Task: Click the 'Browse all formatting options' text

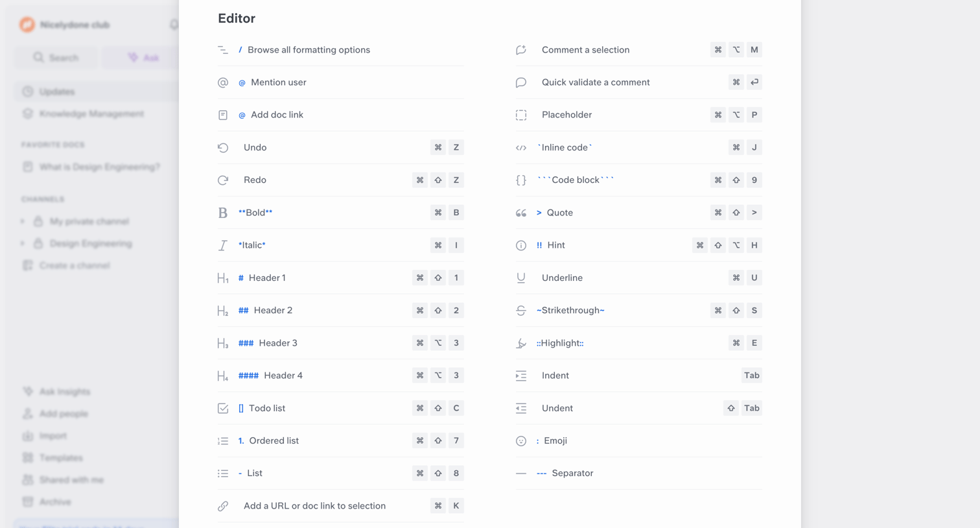Action: pyautogui.click(x=309, y=50)
